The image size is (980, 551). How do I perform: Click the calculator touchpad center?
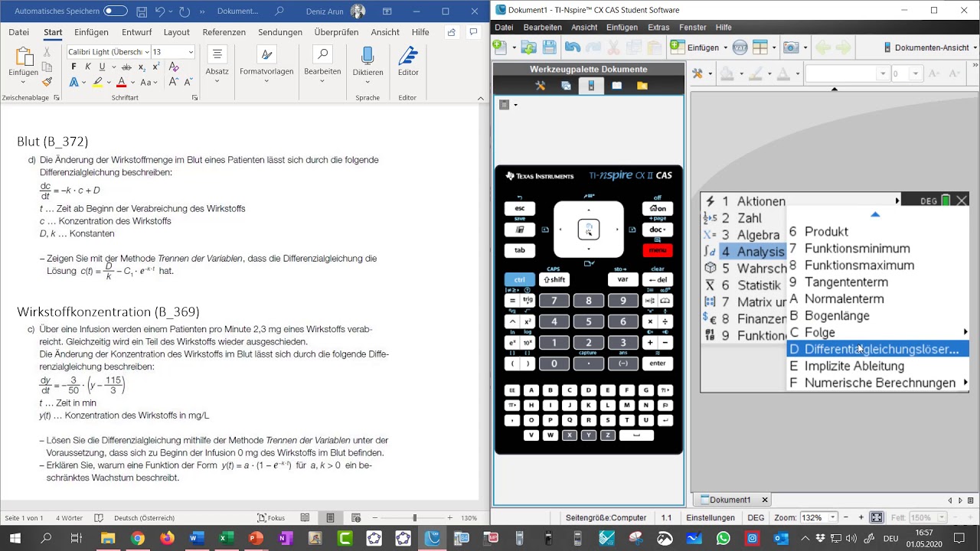tap(588, 229)
